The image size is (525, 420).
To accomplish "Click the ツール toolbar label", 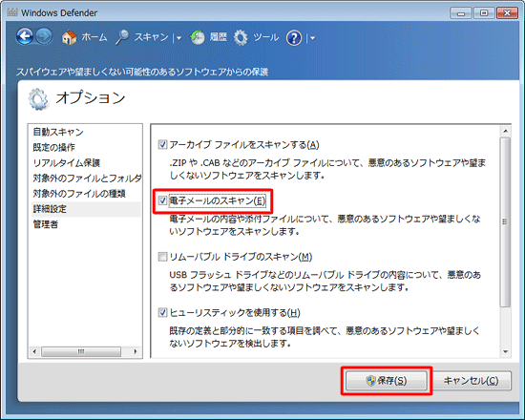I will (266, 37).
